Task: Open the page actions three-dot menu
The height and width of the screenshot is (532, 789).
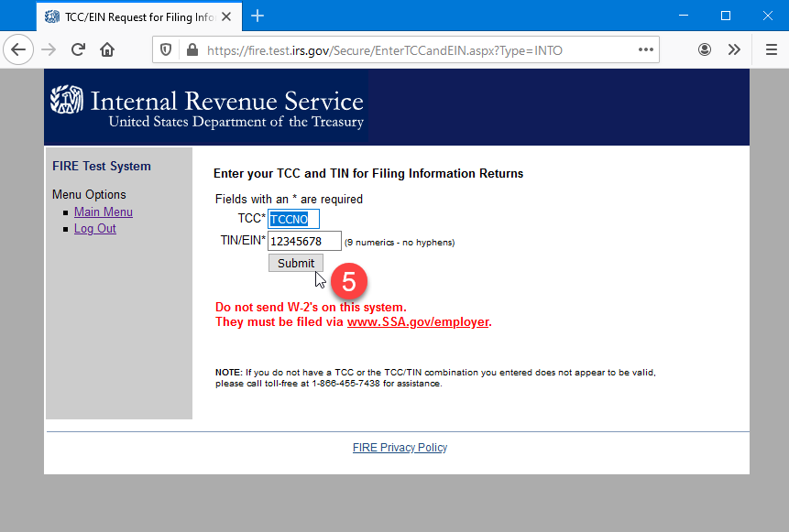Action: coord(646,50)
